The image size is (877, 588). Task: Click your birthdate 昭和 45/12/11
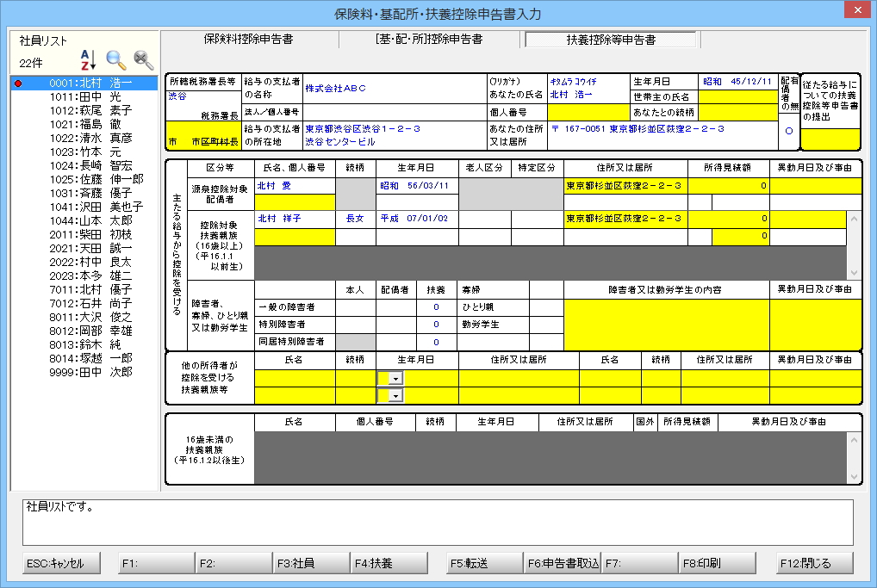point(737,82)
